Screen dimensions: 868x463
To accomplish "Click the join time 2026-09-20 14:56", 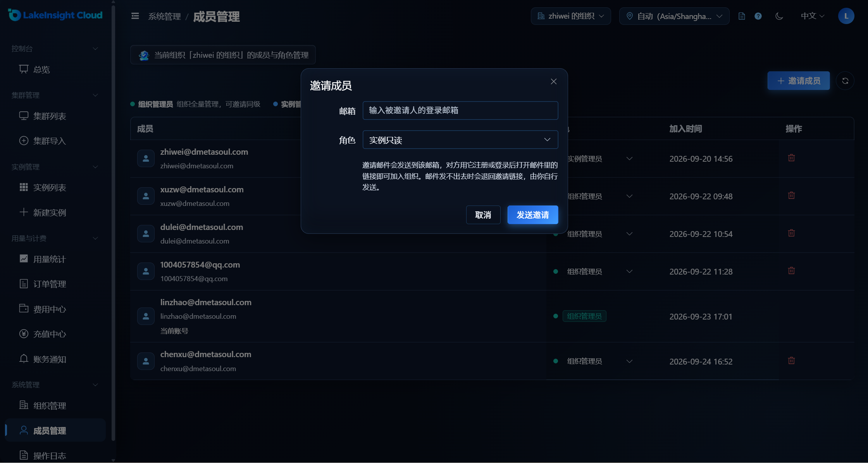I will click(x=701, y=159).
